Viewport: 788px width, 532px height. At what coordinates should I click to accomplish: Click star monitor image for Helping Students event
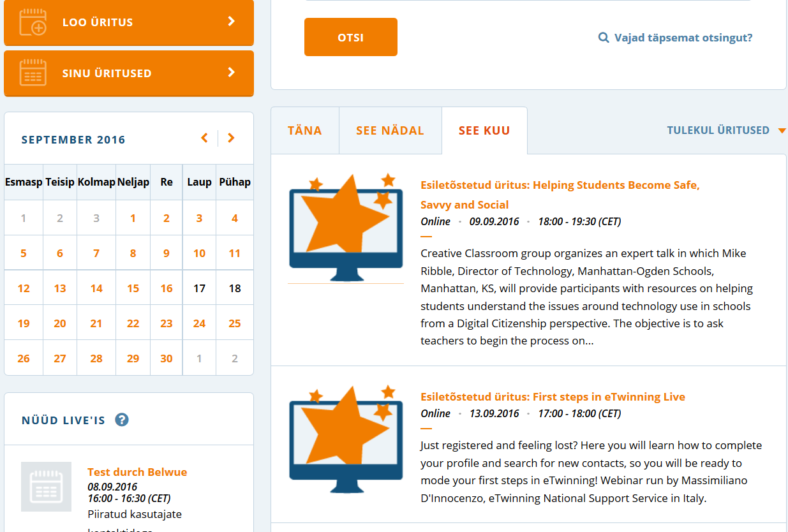coord(346,228)
